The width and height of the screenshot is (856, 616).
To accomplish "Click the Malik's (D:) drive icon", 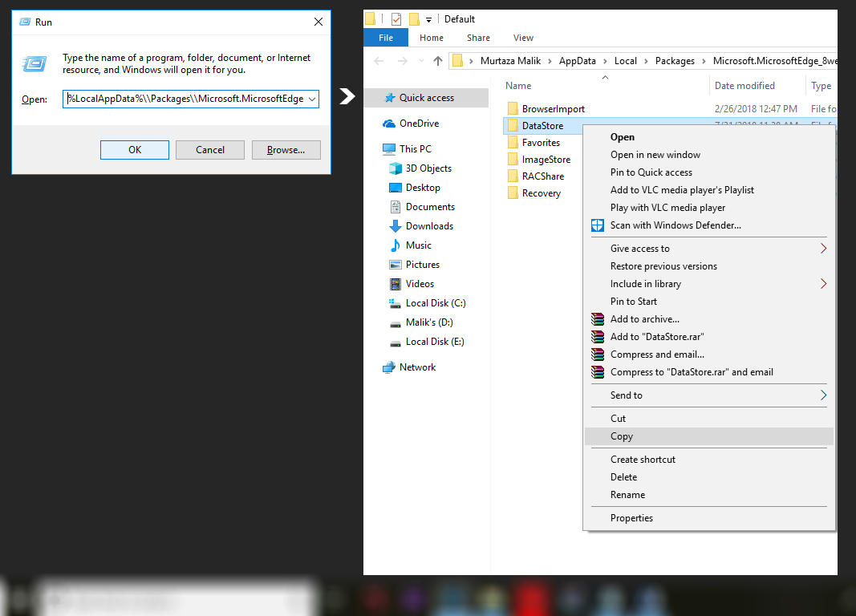I will [396, 323].
